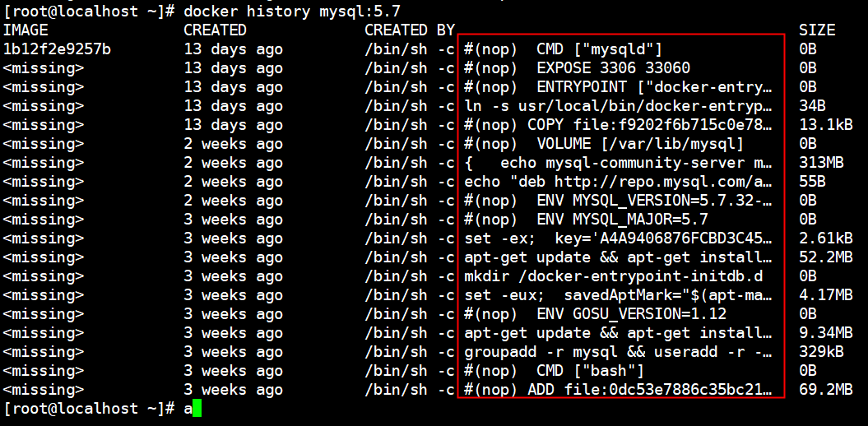Click the 52.2MB size value

826,257
